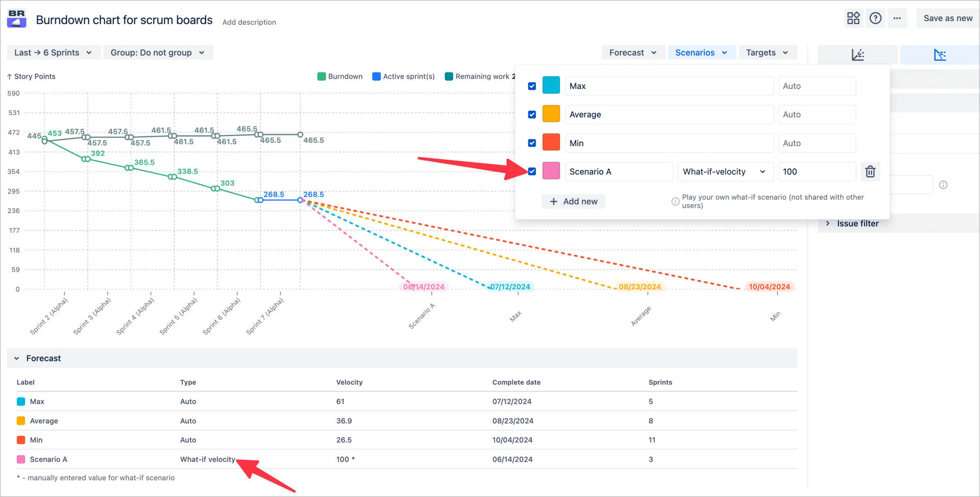Image resolution: width=980 pixels, height=497 pixels.
Task: Uncheck the Max scenario checkbox
Action: [532, 86]
